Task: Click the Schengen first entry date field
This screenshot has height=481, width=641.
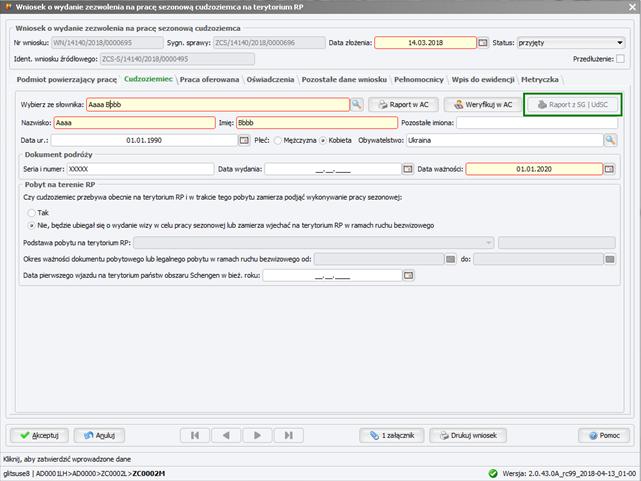Action: coord(332,275)
